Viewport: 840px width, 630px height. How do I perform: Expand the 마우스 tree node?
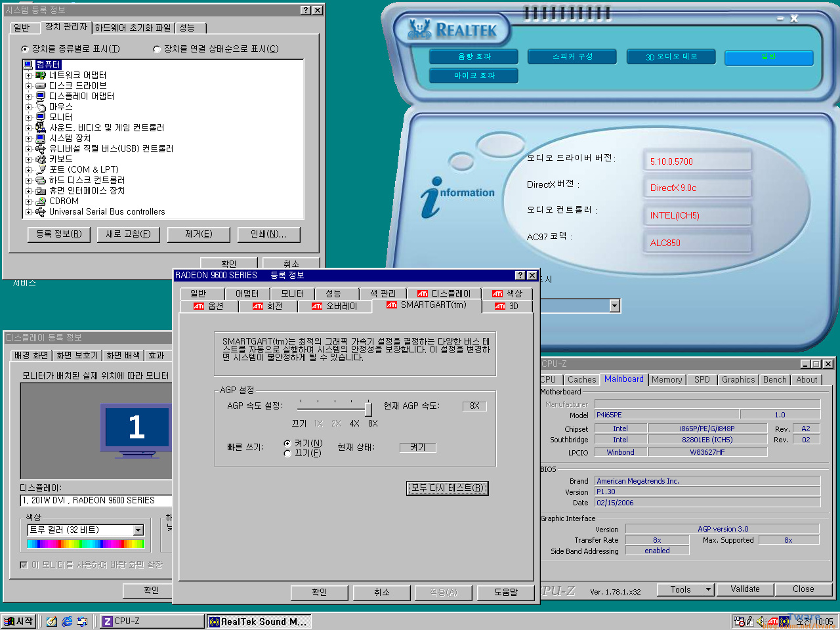pyautogui.click(x=28, y=107)
